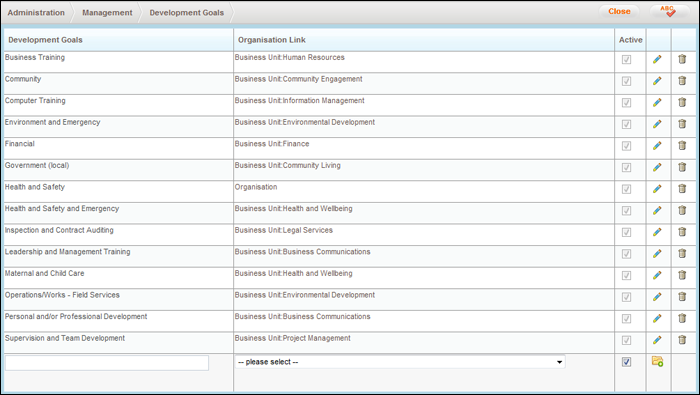Select the Development Goals breadcrumb
Screen dimensions: 700x395
tap(187, 12)
